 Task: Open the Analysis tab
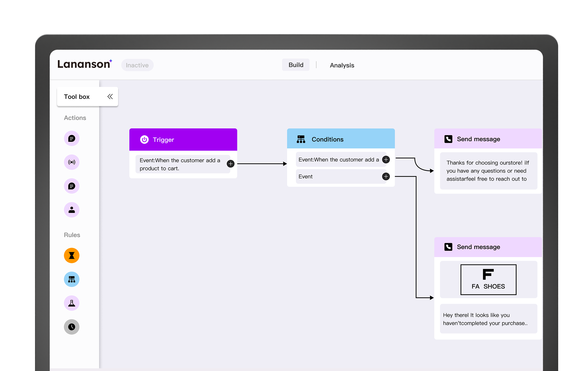tap(342, 65)
